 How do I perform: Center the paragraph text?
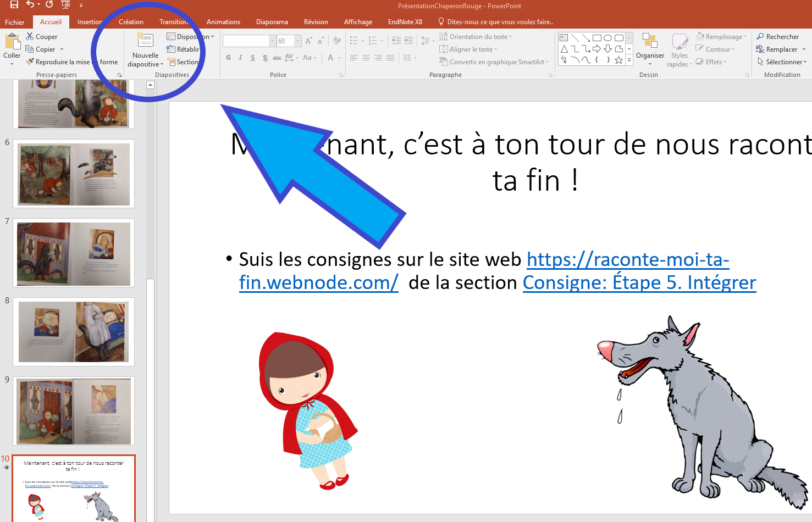coord(366,58)
